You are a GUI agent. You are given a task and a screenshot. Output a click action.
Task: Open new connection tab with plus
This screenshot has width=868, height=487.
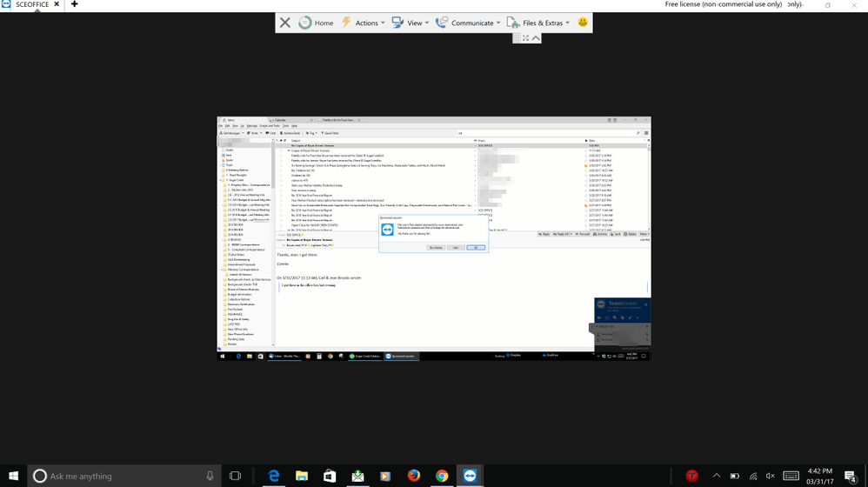[x=74, y=4]
